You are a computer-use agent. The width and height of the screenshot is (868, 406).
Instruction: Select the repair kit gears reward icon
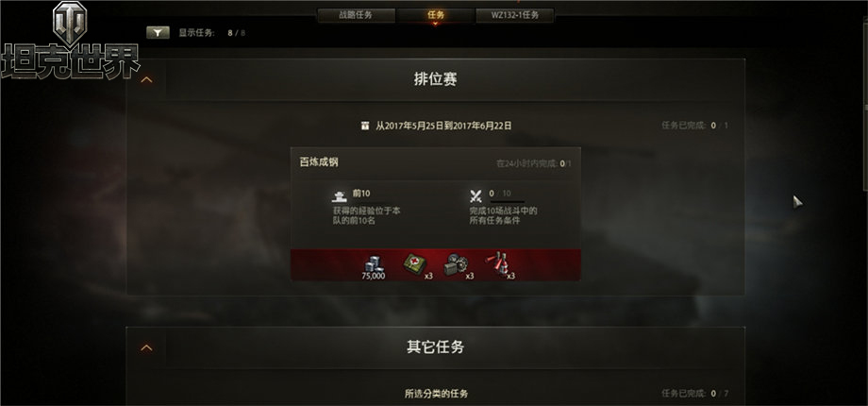point(456,263)
